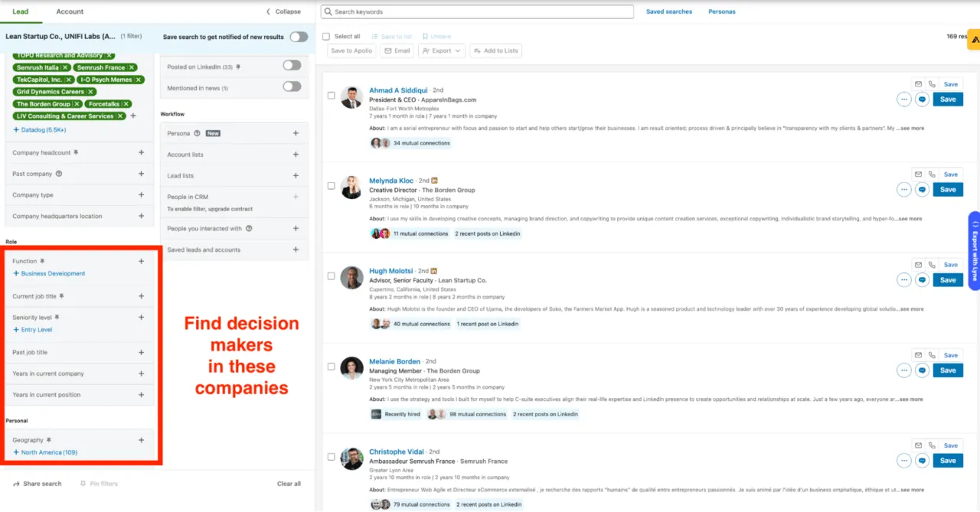Click the envelope icon in Ahmad A Siddiqui's row
Image resolution: width=980 pixels, height=512 pixels.
click(918, 84)
